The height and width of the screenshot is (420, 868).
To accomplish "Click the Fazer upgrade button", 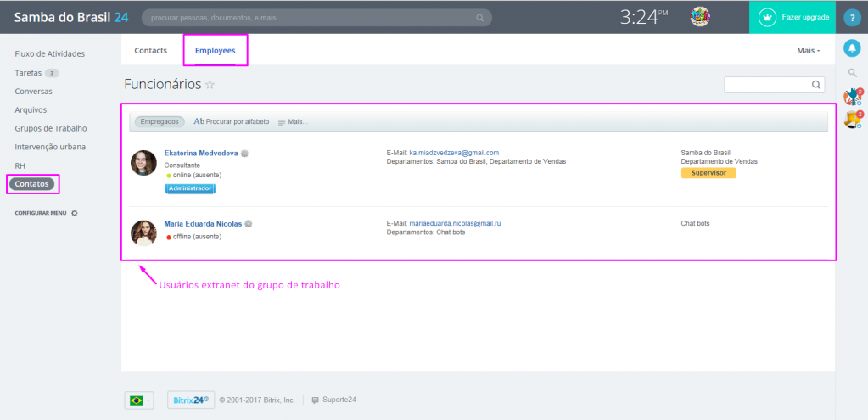I will coord(792,17).
